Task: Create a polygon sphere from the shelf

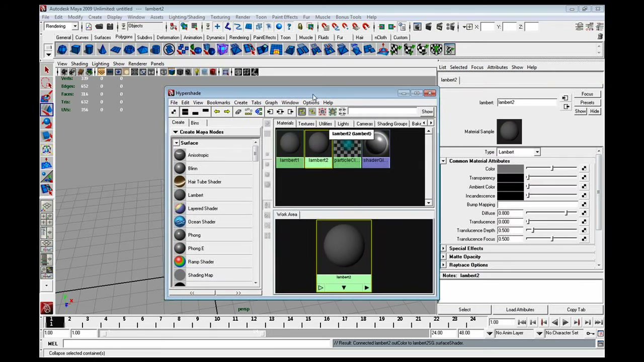Action: (x=62, y=49)
